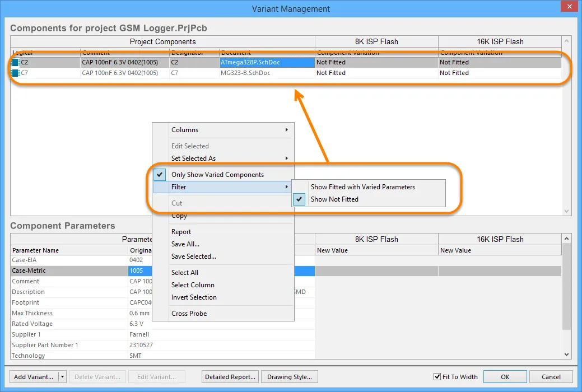Select the MG323-B.SchDoc document cell
This screenshot has height=392, width=582.
pyautogui.click(x=267, y=73)
